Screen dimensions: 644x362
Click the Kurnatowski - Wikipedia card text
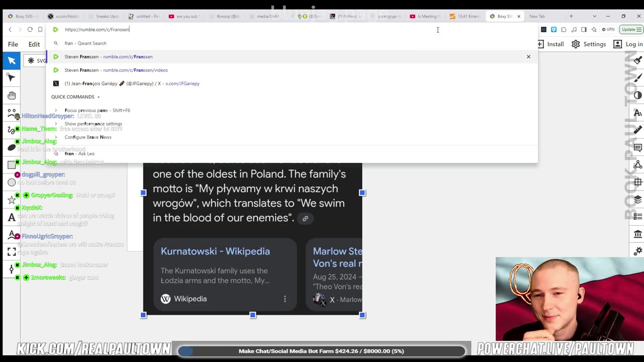(215, 251)
